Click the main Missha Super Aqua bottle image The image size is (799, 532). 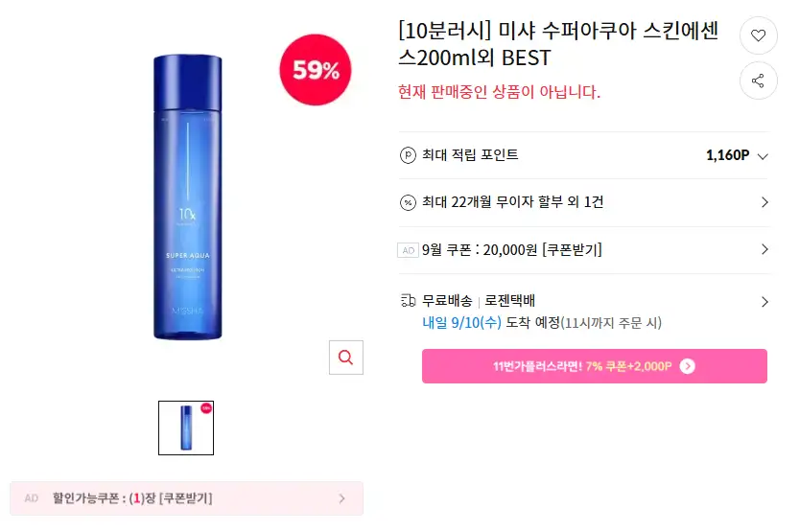(x=188, y=197)
